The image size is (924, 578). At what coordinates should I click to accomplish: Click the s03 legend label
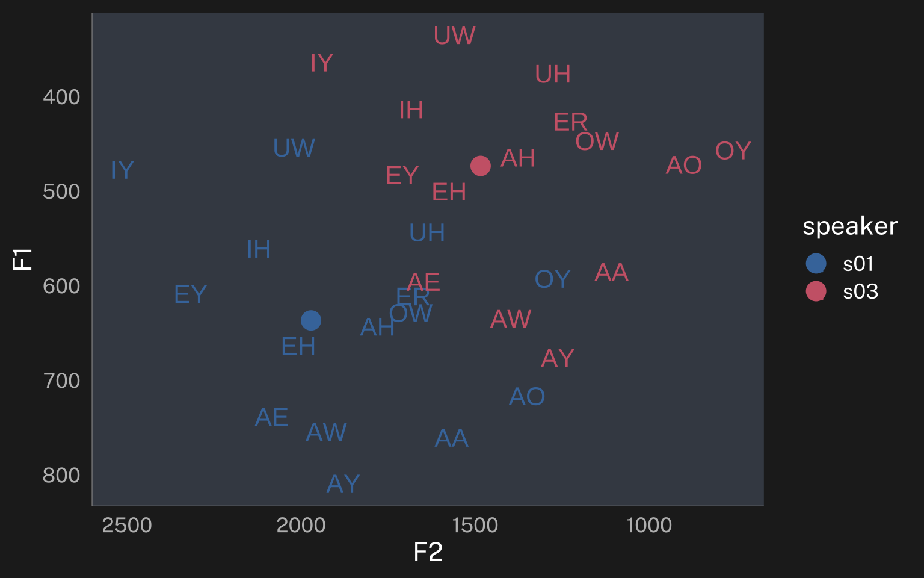click(860, 291)
